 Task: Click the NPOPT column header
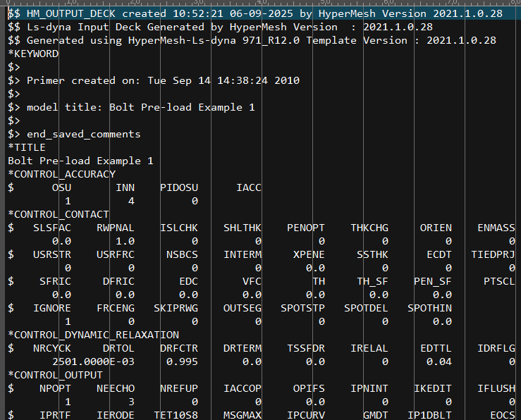click(55, 388)
